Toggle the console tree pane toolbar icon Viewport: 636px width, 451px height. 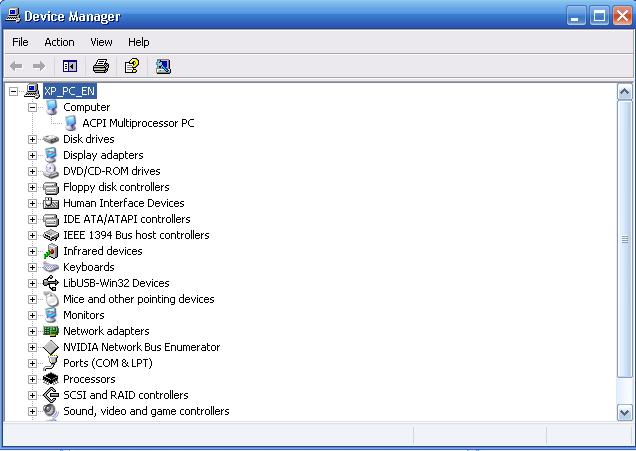70,66
